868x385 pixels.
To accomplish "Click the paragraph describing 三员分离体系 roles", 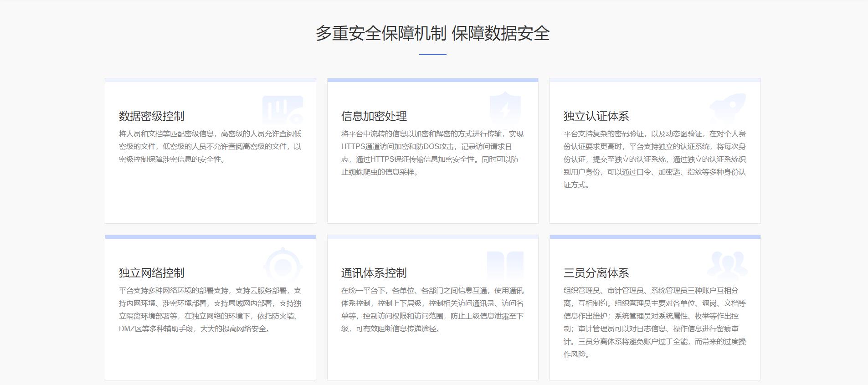I will tap(654, 322).
